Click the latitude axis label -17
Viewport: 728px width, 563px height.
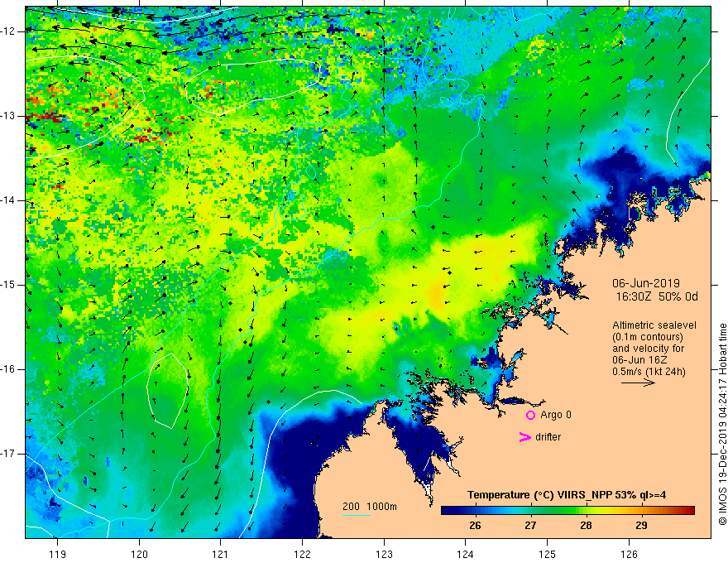pos(8,454)
